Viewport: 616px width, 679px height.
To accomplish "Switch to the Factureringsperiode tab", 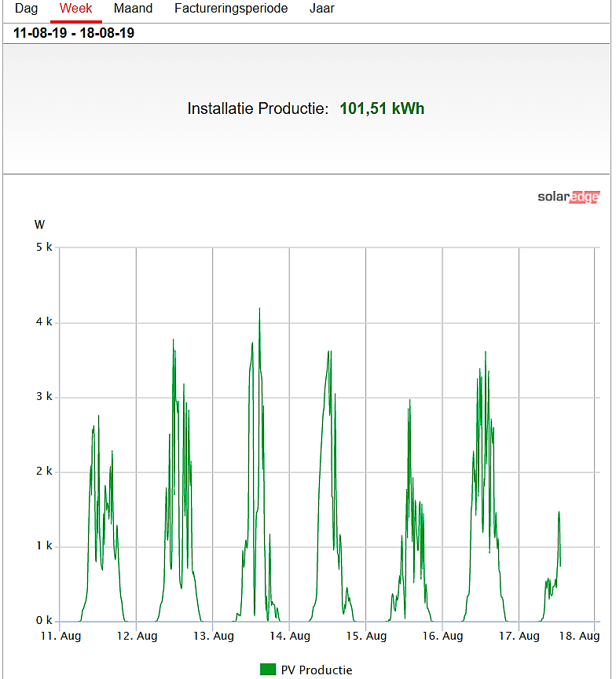I will [x=231, y=9].
